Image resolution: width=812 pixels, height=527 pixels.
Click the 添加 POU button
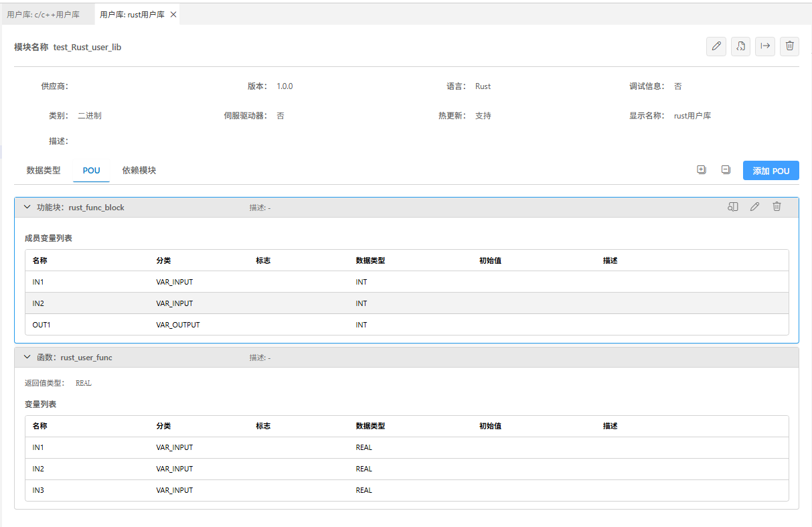(771, 171)
